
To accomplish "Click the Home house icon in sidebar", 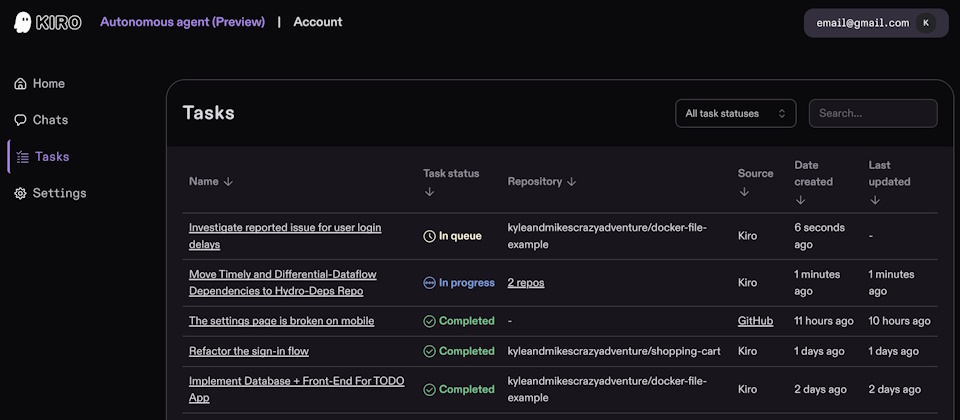I will pos(20,84).
